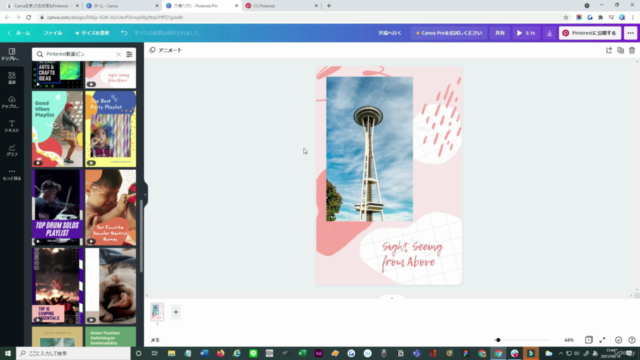Undo the last change
Screen dimensions: 640x360
coord(124,33)
